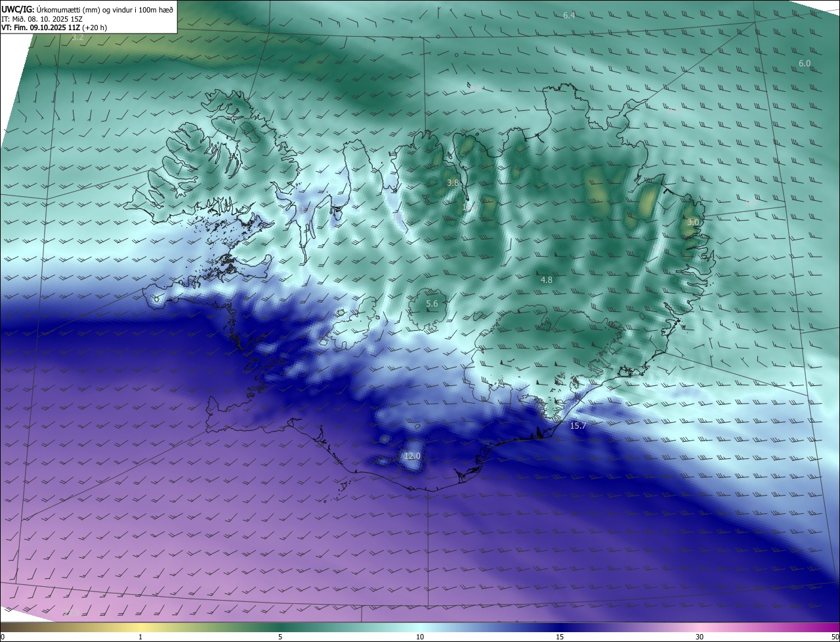Image resolution: width=840 pixels, height=642 pixels.
Task: Click the title text 'UWC/IG: Úrkomumætti (mm)'
Action: point(50,9)
